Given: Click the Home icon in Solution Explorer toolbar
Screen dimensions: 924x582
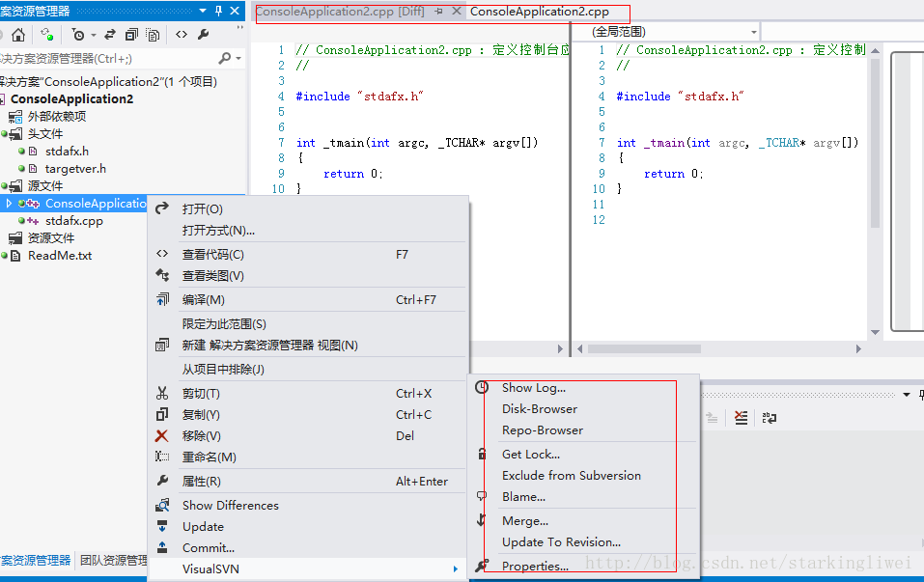Looking at the screenshot, I should [18, 35].
